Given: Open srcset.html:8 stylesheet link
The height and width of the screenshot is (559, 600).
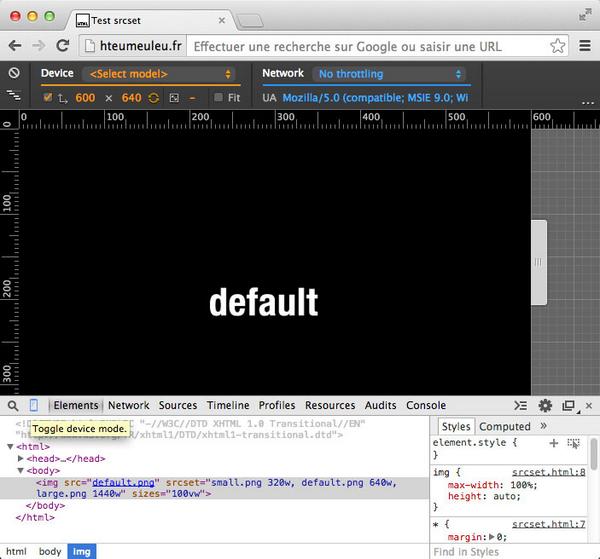Looking at the screenshot, I should tap(548, 472).
